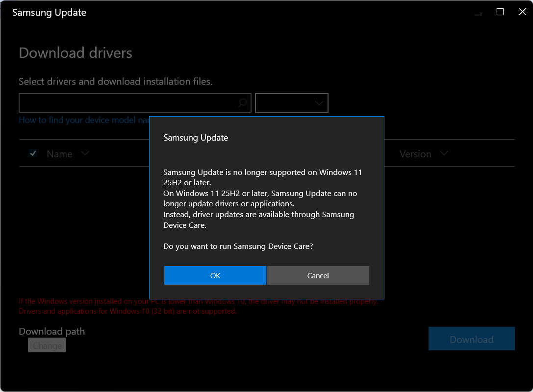Click the 'Download drivers' heading
Screen dimensions: 533x392
[76, 53]
